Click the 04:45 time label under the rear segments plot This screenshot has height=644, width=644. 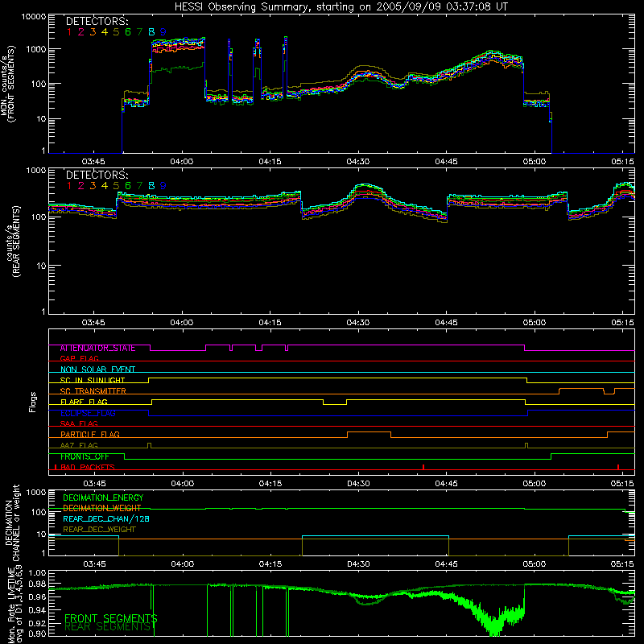click(x=446, y=323)
